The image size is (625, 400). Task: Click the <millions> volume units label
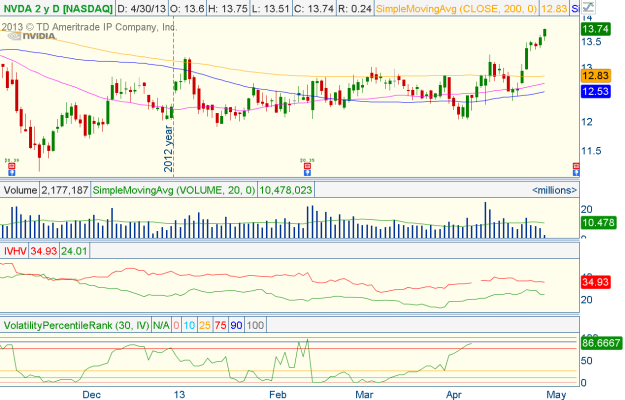click(x=551, y=189)
